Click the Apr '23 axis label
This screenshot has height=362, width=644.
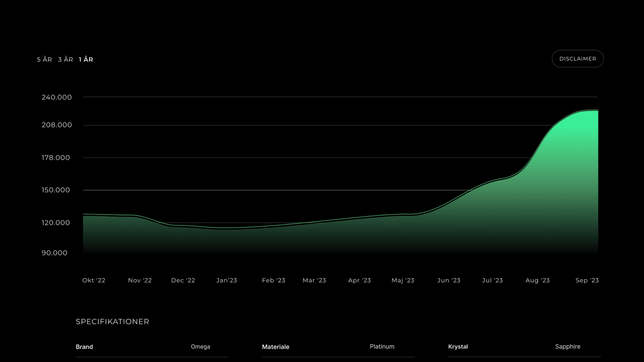[x=359, y=281]
